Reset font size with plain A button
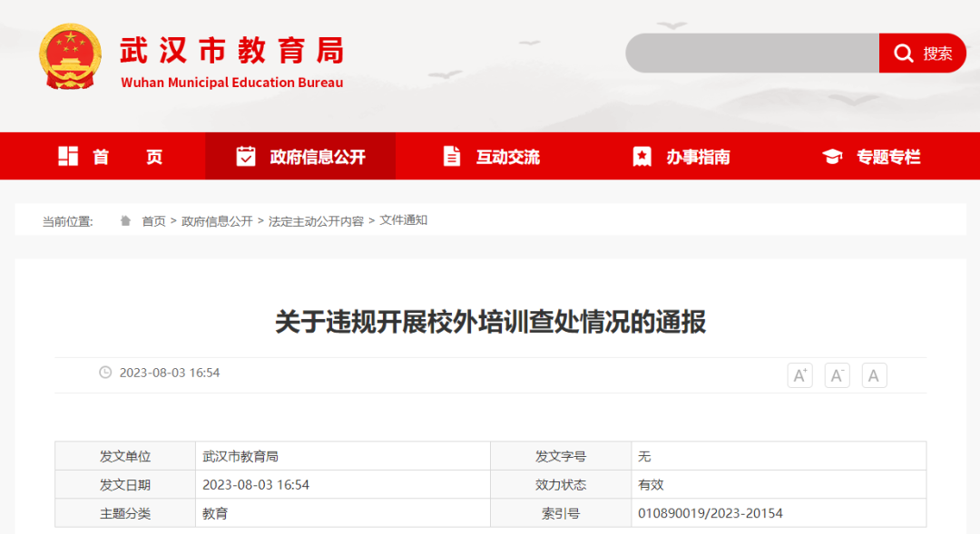The image size is (980, 534). pyautogui.click(x=875, y=375)
